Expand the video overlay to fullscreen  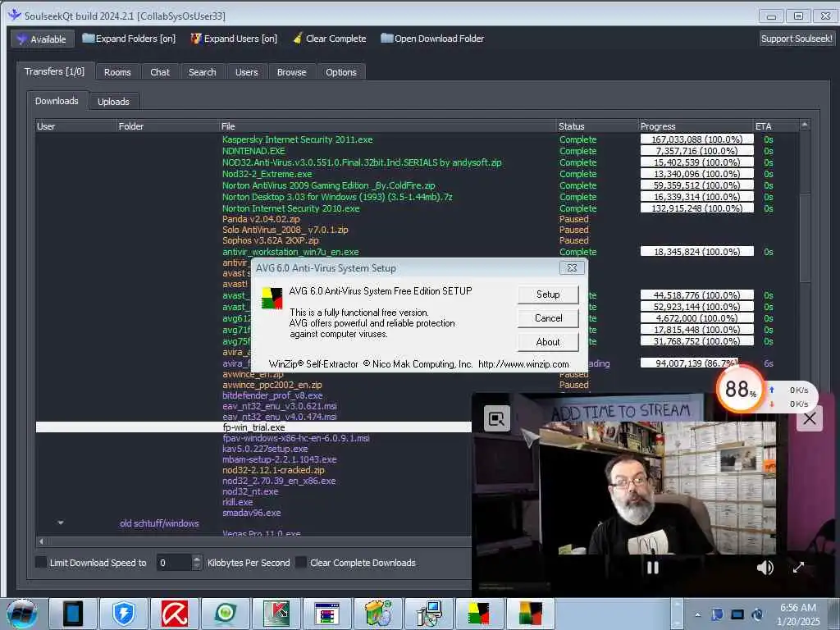tap(798, 568)
